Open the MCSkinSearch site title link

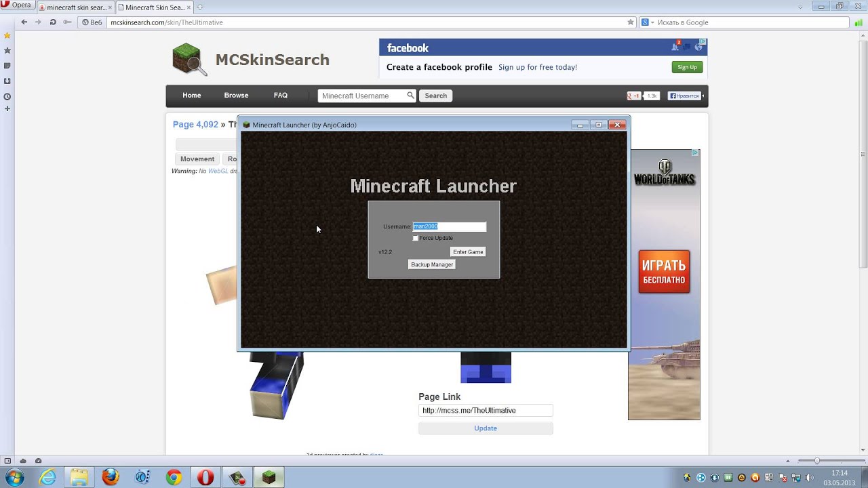[x=272, y=60]
